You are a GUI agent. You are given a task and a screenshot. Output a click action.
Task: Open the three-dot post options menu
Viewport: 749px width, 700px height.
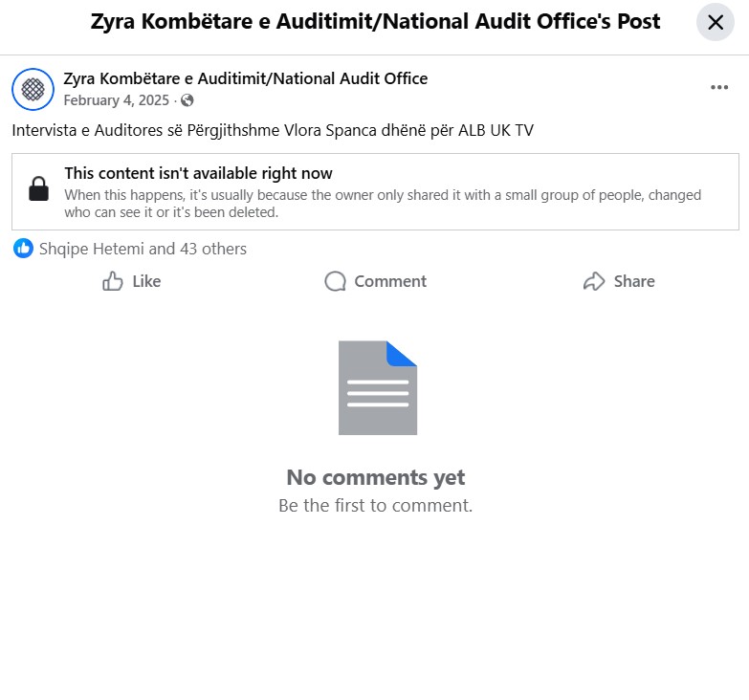pos(719,88)
